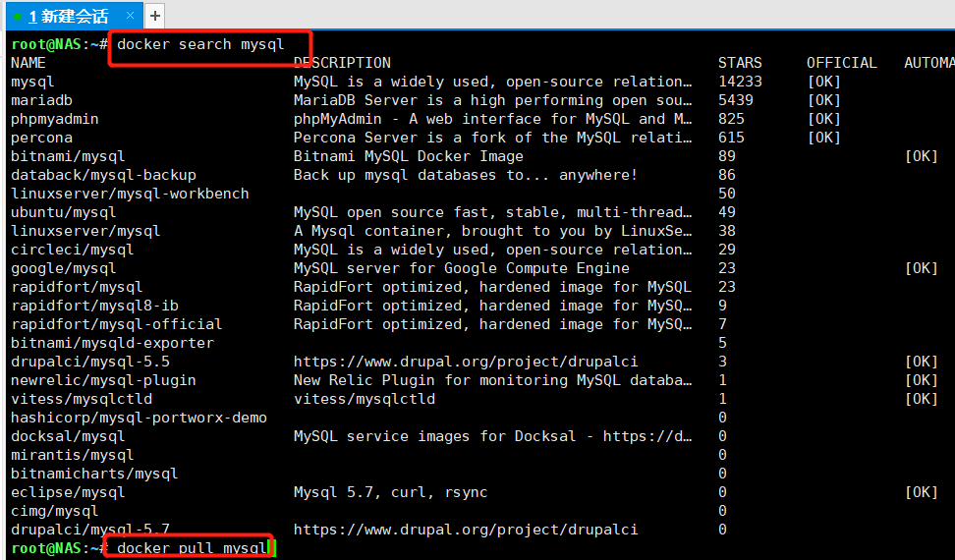955x560 pixels.
Task: Select the 'rapidfort/mysql' image name
Action: (x=77, y=287)
